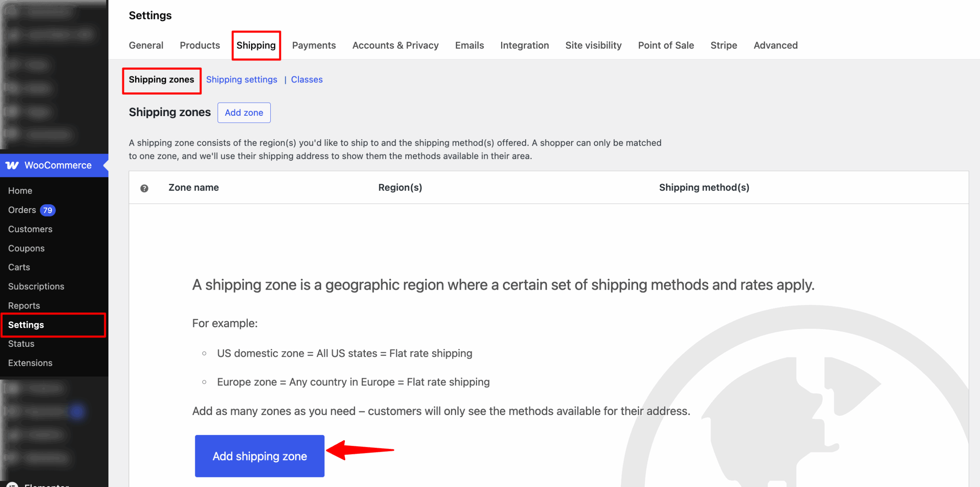Open the Customers page
This screenshot has width=980, height=487.
[30, 229]
